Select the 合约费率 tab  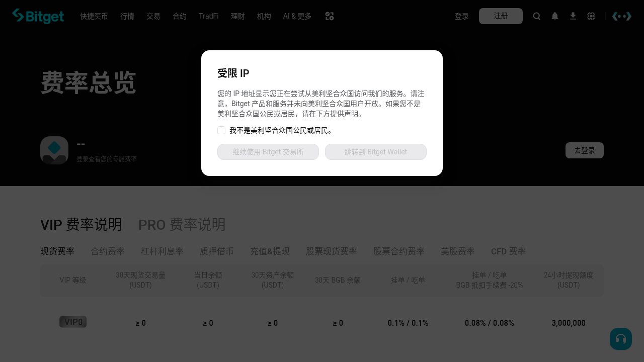(108, 251)
